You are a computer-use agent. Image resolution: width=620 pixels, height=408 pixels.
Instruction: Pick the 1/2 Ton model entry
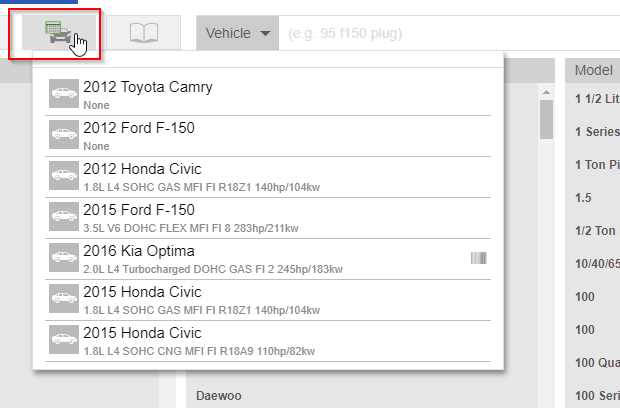point(596,231)
